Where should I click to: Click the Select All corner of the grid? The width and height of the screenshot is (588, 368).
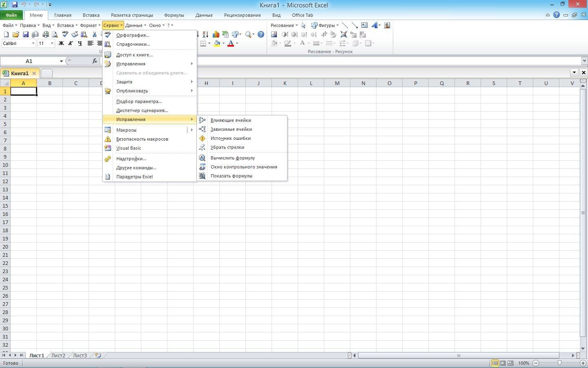pyautogui.click(x=5, y=83)
